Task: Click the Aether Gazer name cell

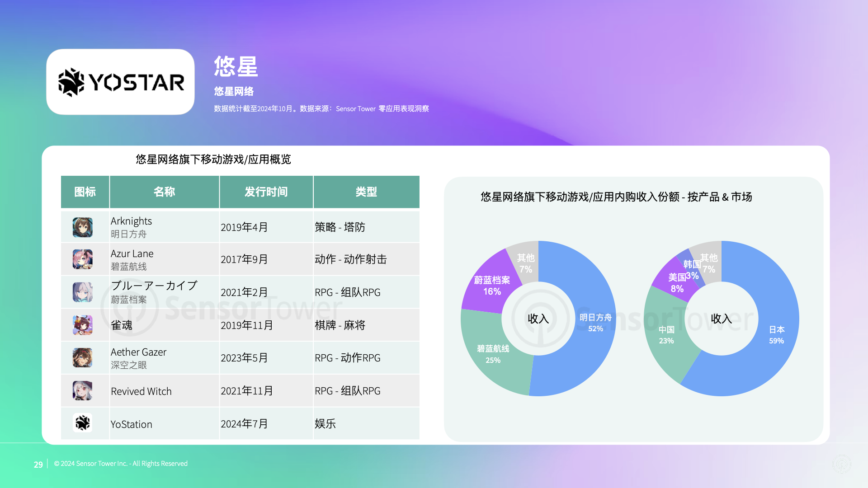Action: point(164,358)
